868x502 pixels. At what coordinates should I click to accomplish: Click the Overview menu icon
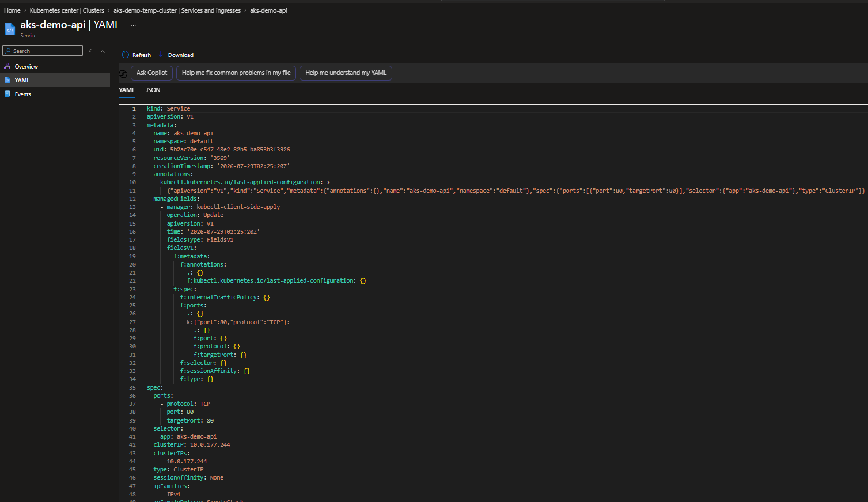pos(7,66)
